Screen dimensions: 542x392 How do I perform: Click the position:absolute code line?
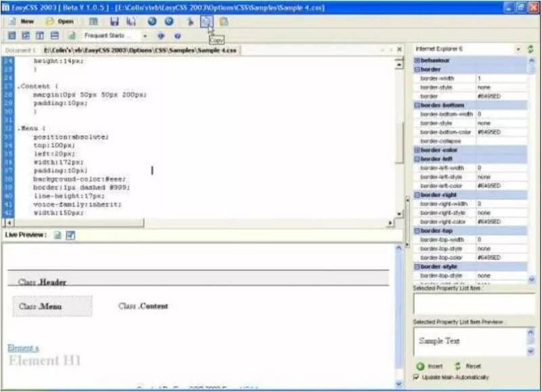click(71, 137)
